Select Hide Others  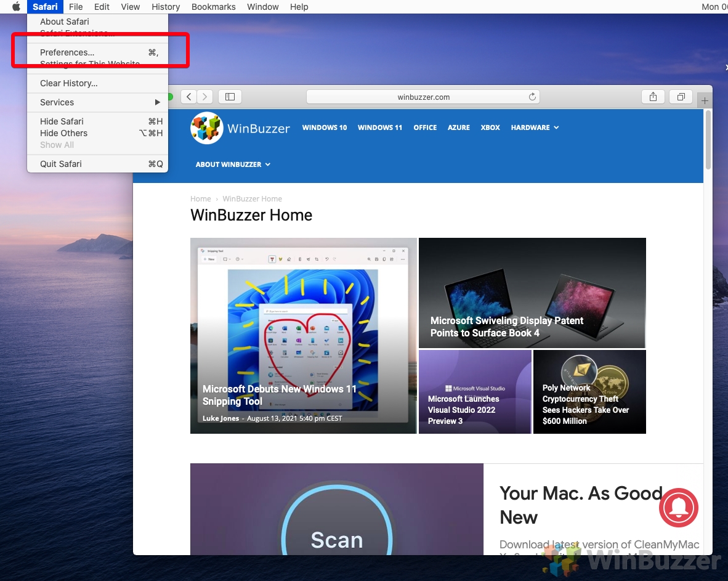(x=97, y=133)
